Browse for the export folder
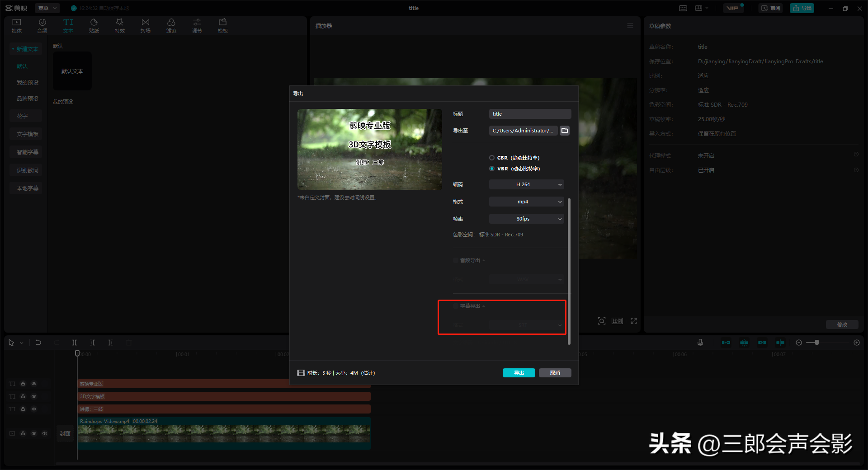This screenshot has width=868, height=470. click(565, 131)
